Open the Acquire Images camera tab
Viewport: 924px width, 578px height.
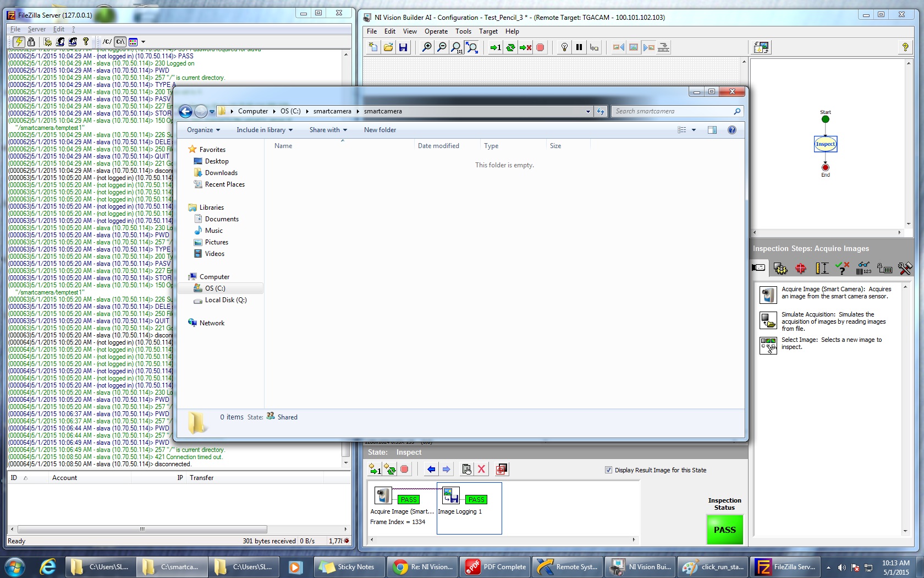(x=759, y=268)
